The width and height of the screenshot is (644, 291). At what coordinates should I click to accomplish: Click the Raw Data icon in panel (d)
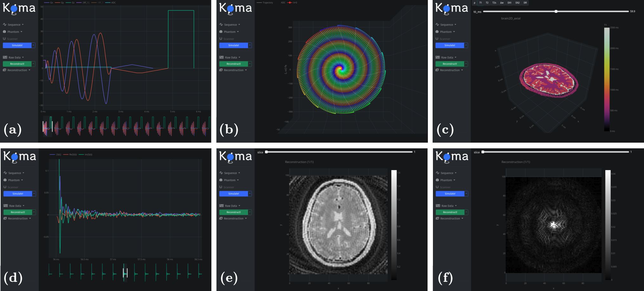pos(5,206)
